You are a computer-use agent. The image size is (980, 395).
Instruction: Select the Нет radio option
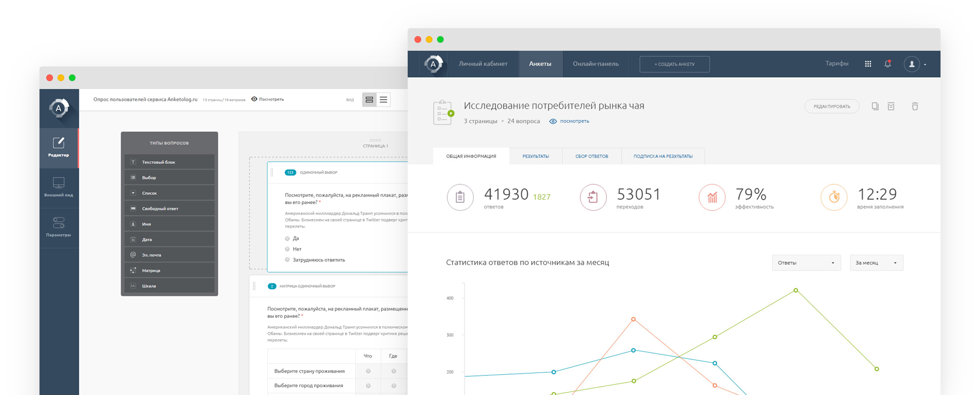(x=288, y=249)
